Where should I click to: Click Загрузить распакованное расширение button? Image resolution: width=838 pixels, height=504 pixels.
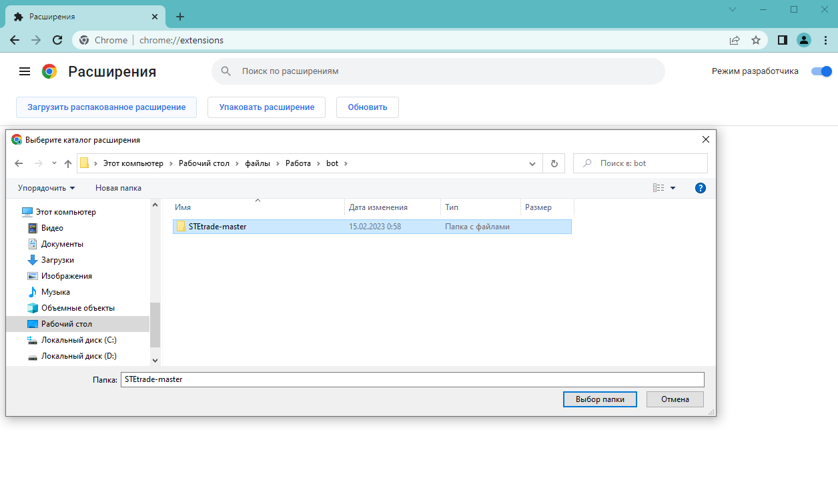[107, 107]
